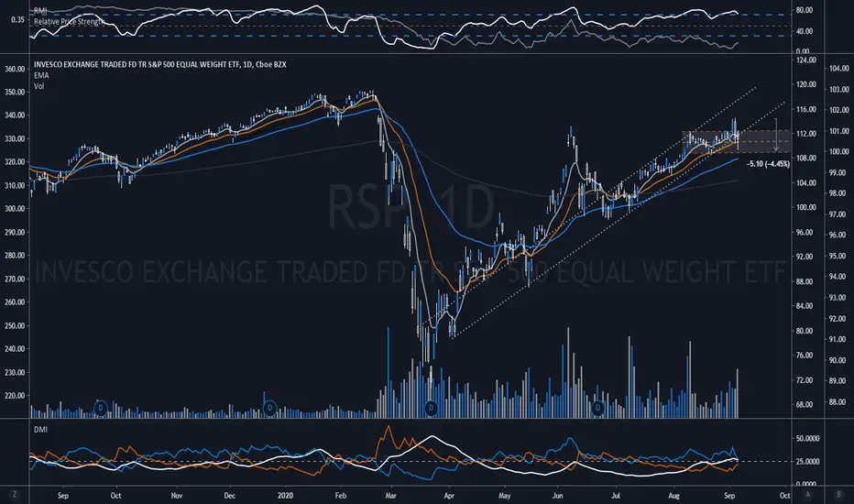The width and height of the screenshot is (854, 504).
Task: Click the 68.00 price scale label
Action: pos(805,404)
